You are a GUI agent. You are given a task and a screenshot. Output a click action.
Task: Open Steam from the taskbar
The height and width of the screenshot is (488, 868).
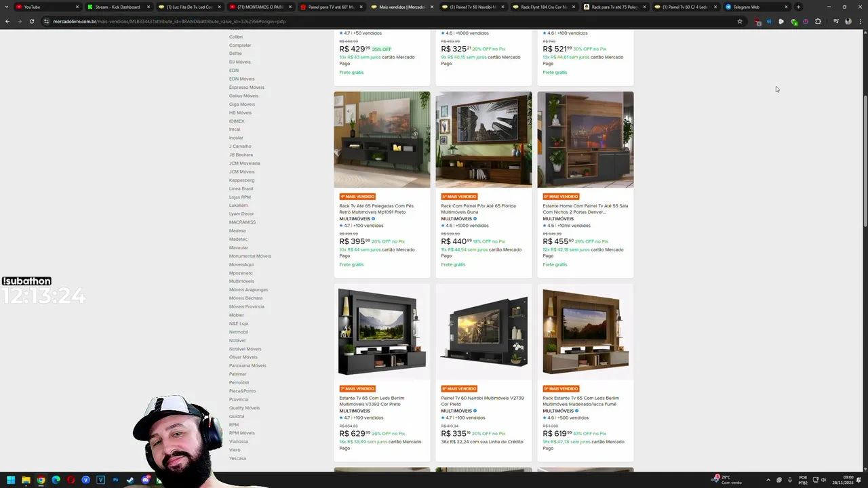coord(130,480)
